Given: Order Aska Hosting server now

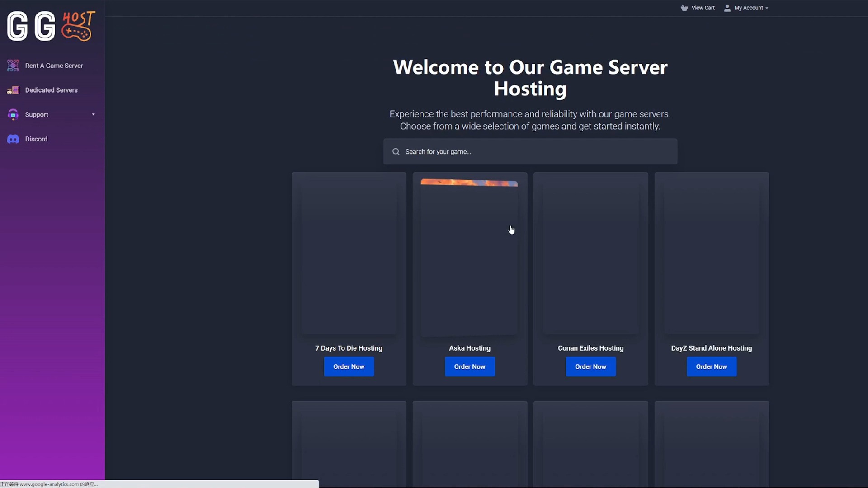Looking at the screenshot, I should coord(470,366).
